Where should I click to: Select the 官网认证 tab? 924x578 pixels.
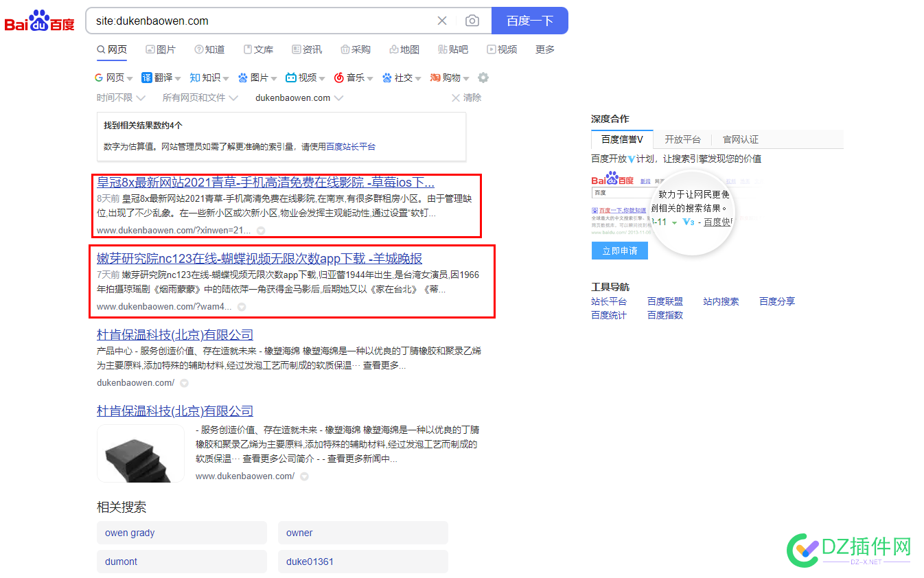pyautogui.click(x=741, y=139)
